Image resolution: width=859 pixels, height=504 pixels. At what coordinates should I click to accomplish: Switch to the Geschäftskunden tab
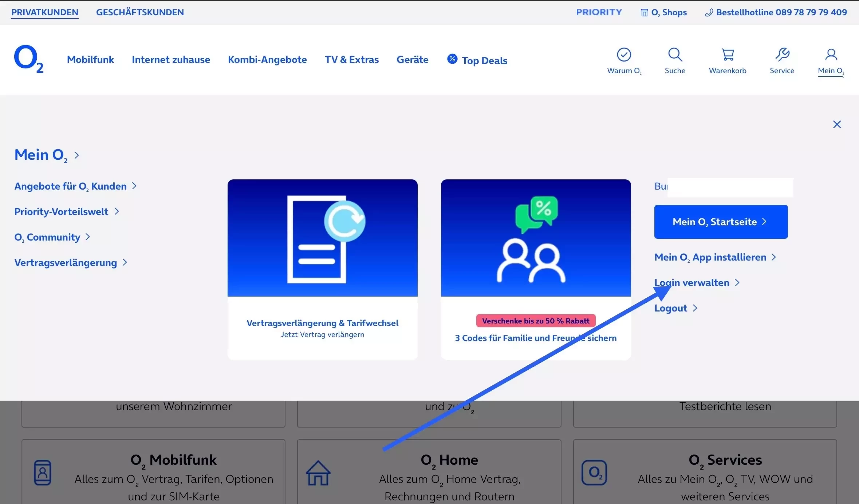click(140, 12)
